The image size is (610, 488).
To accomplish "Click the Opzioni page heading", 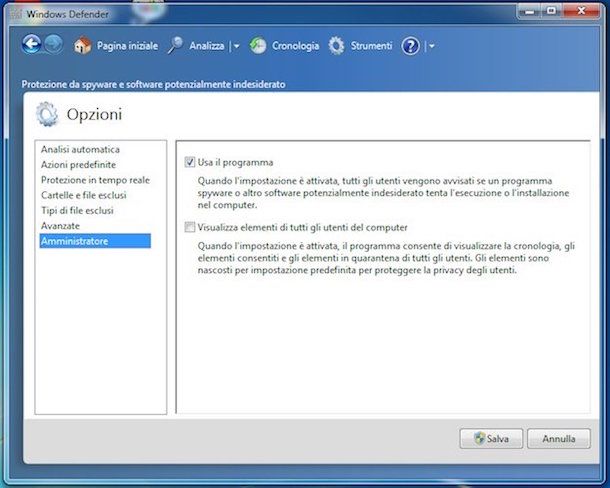I will [x=94, y=114].
